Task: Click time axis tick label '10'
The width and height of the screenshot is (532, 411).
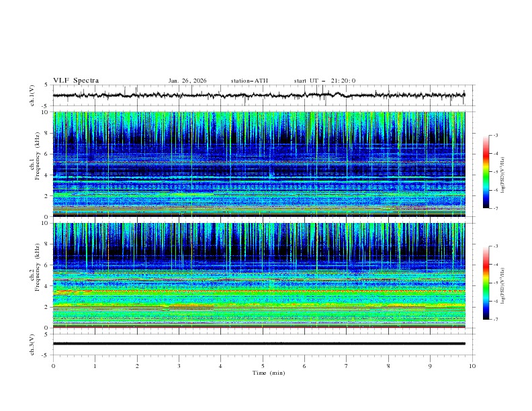Action: [x=472, y=366]
